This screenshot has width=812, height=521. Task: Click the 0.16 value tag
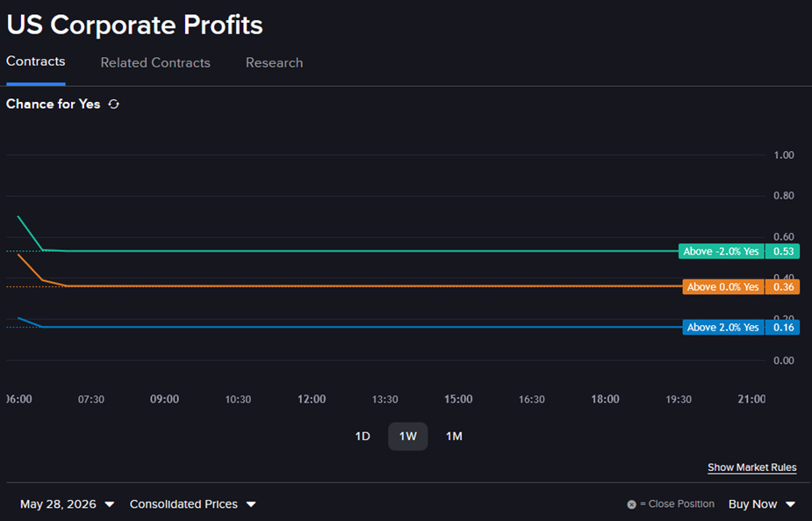[x=783, y=327]
